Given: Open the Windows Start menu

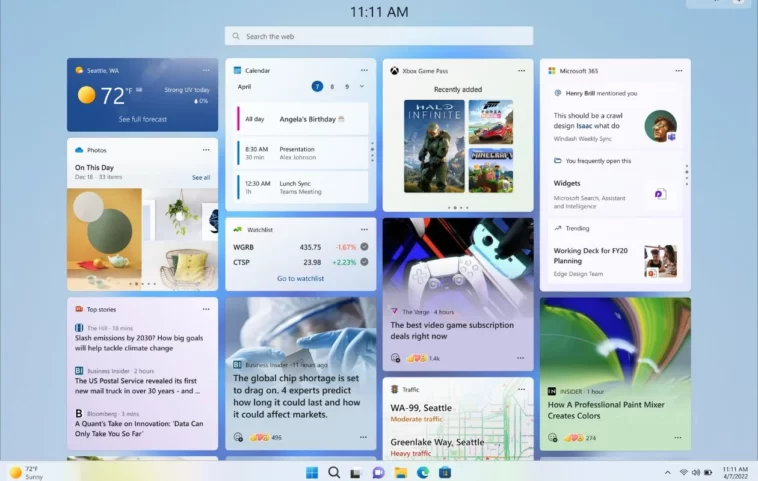Looking at the screenshot, I should [312, 472].
